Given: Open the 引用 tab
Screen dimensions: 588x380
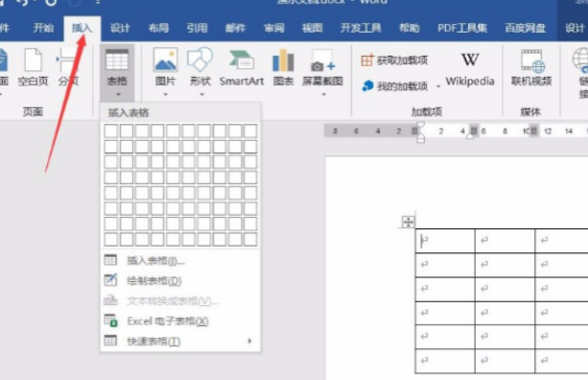Looking at the screenshot, I should (x=197, y=28).
